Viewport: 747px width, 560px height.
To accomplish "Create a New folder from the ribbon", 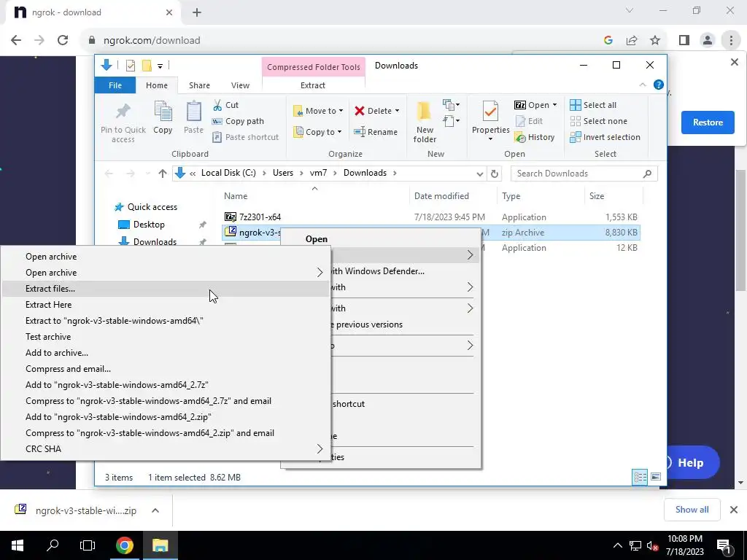I will 424,122.
